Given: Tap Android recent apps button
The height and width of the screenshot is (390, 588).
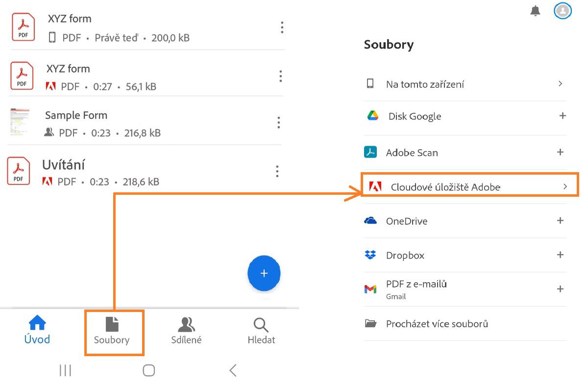Looking at the screenshot, I should coord(65,370).
